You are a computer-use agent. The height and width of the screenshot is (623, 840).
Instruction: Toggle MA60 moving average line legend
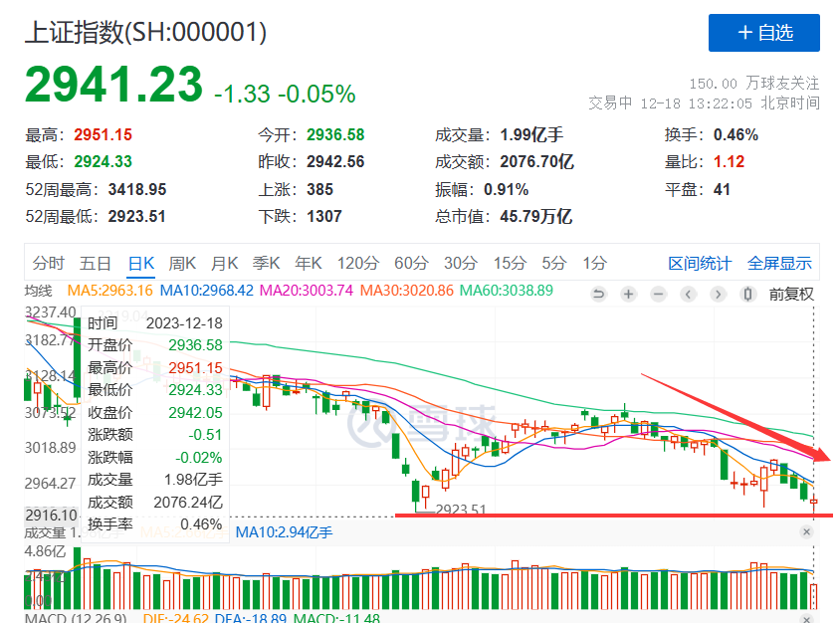tap(507, 291)
